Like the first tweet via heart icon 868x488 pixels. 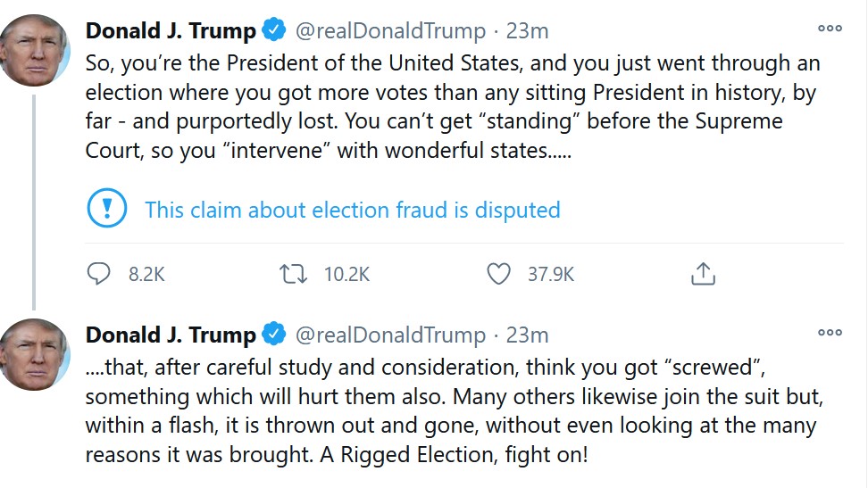pos(498,274)
